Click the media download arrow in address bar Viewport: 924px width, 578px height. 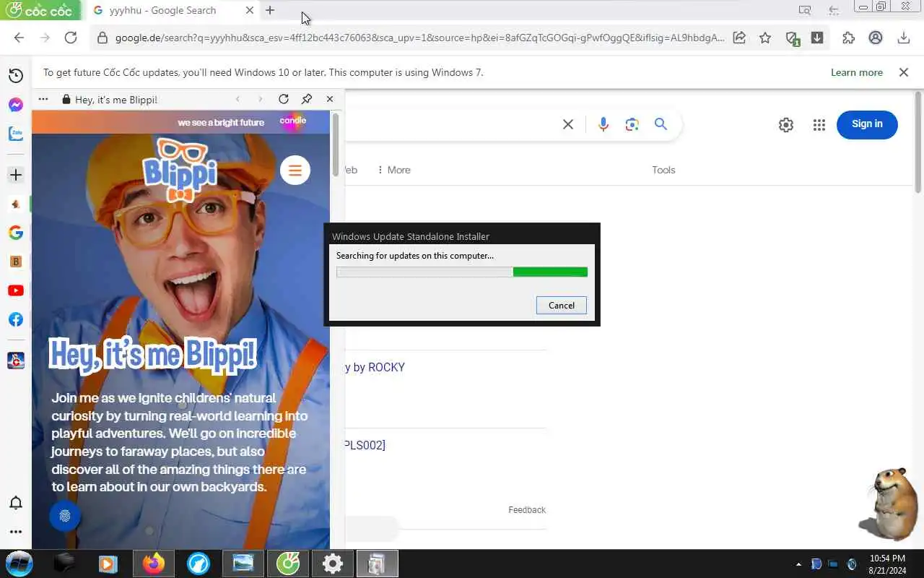click(817, 38)
